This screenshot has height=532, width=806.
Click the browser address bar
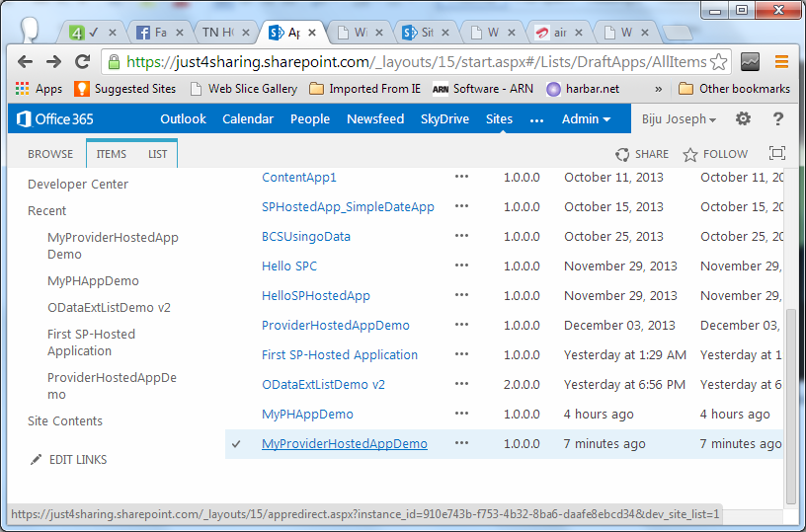[415, 61]
